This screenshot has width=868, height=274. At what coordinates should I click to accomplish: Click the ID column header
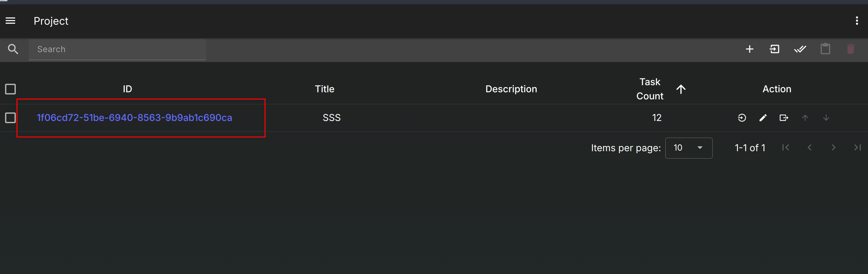(127, 89)
